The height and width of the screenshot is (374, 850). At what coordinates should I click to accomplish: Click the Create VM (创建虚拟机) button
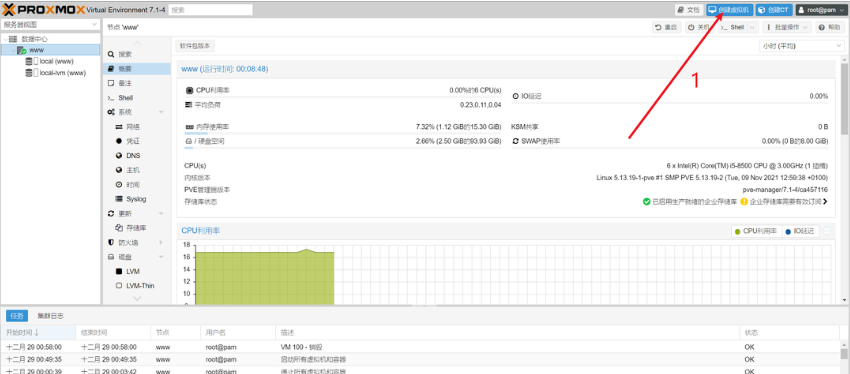pyautogui.click(x=730, y=10)
